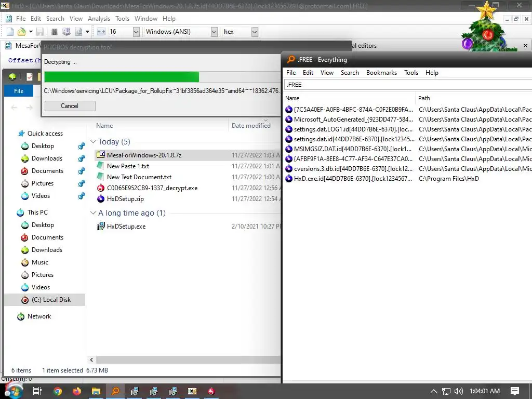Open the Search menu in Everything
The width and height of the screenshot is (532, 399).
tap(350, 73)
